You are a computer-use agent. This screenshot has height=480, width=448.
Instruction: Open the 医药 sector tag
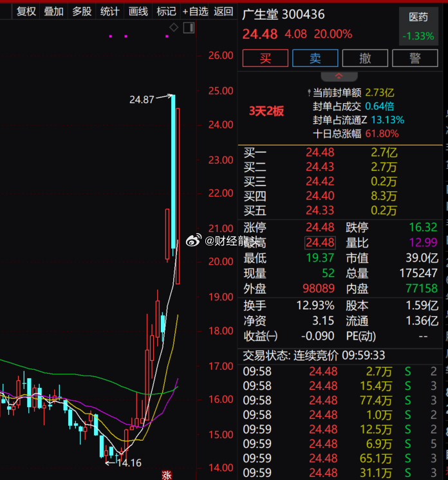click(418, 26)
